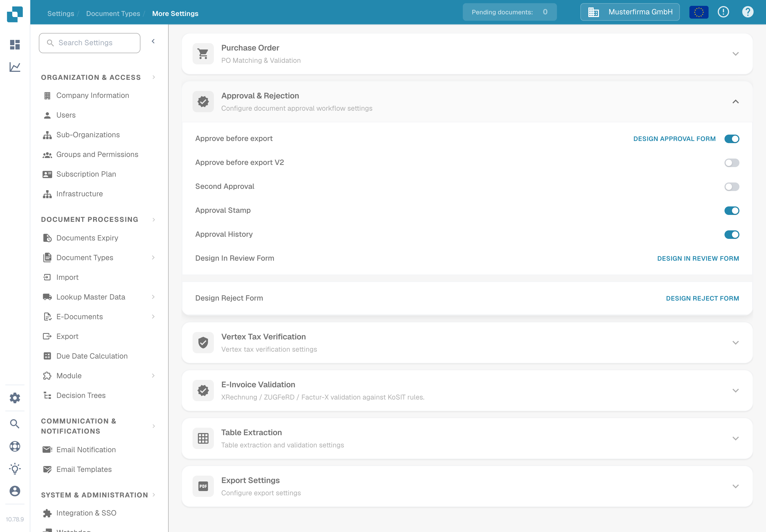The image size is (766, 532).
Task: Turn off the Approval Stamp toggle
Action: click(x=732, y=211)
